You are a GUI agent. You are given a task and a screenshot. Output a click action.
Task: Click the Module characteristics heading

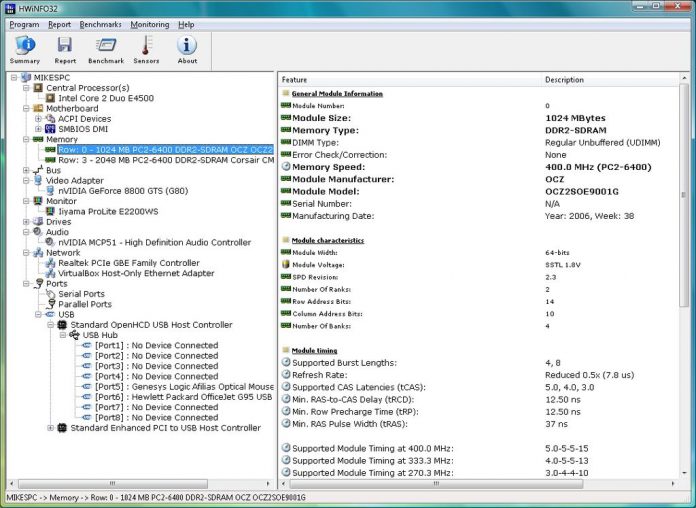328,240
